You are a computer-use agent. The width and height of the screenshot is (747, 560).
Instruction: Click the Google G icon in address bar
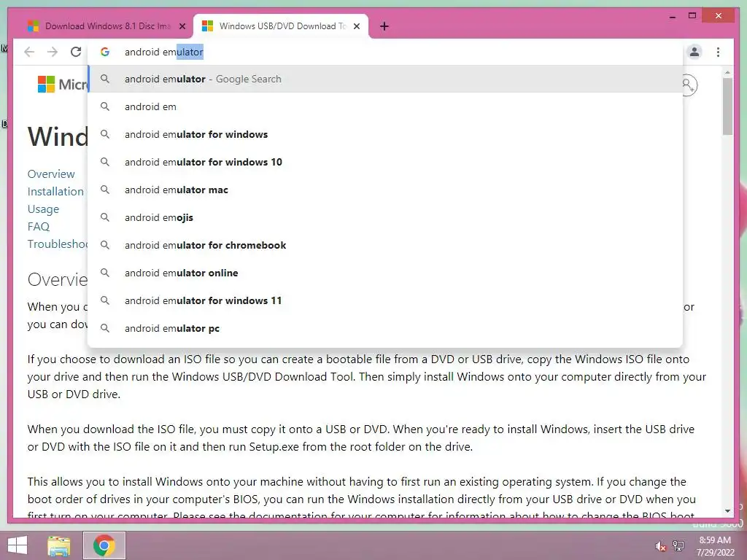coord(105,52)
